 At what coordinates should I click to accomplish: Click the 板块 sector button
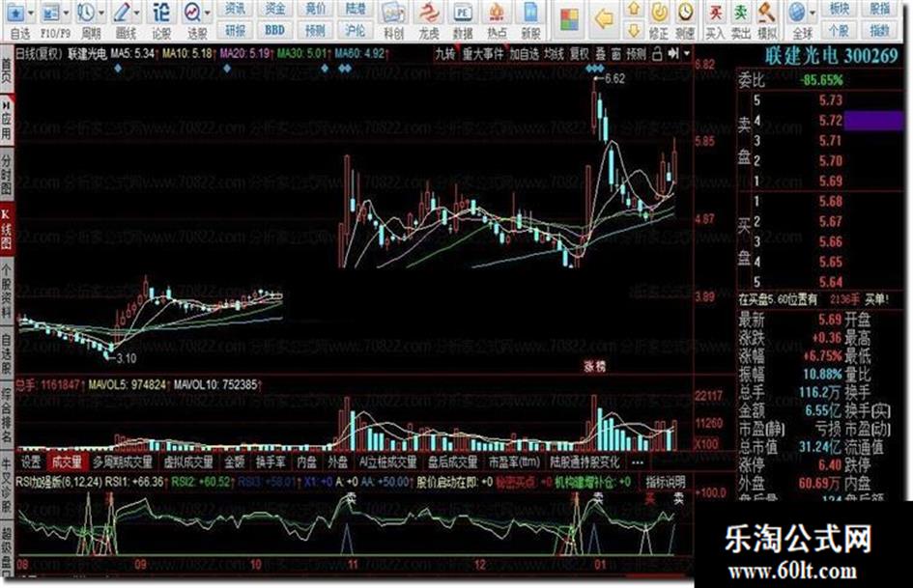click(839, 8)
